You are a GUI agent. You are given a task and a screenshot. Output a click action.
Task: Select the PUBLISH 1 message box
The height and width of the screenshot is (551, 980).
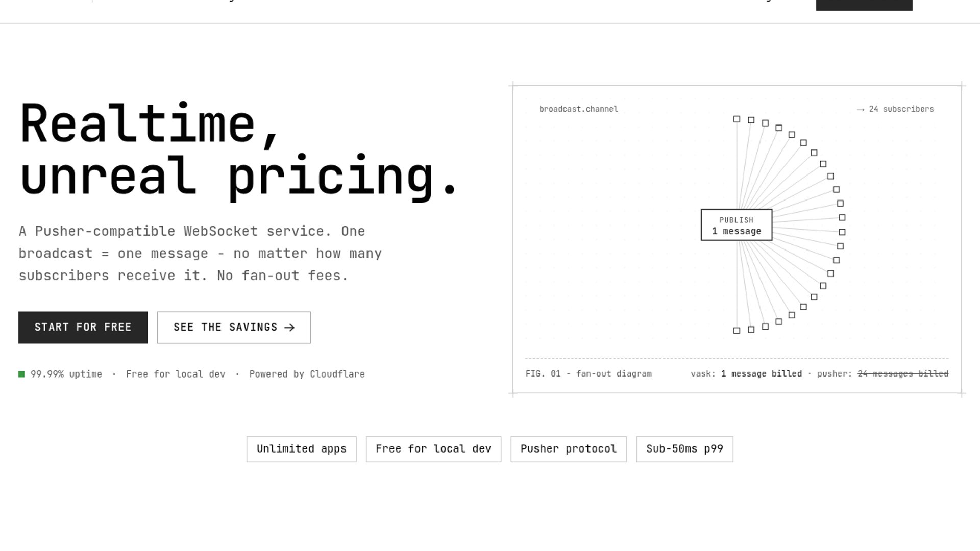737,224
